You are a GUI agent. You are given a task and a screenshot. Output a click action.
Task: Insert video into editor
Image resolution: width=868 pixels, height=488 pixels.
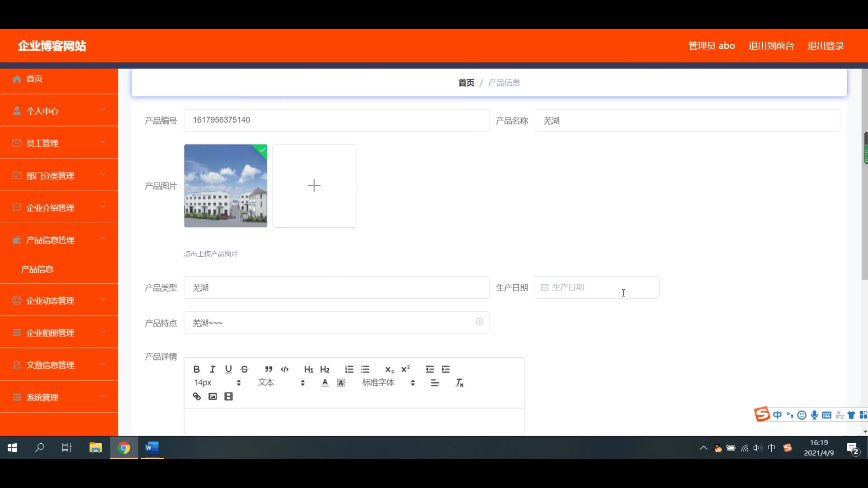(229, 396)
